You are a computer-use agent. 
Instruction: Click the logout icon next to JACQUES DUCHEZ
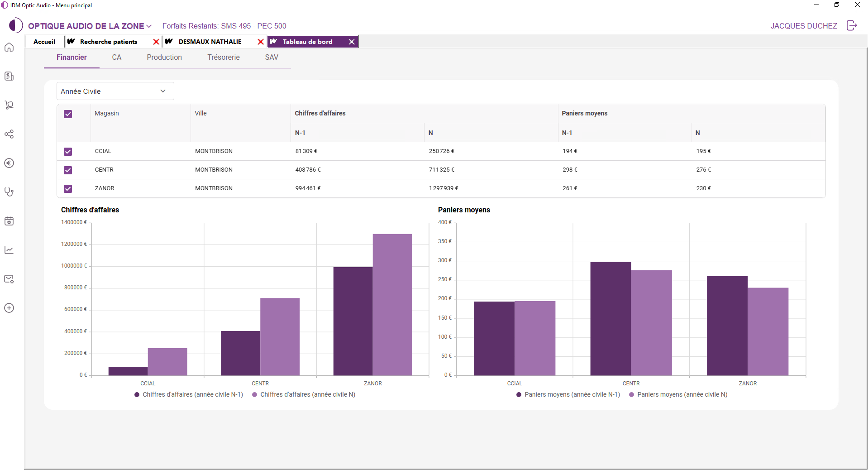coord(852,26)
